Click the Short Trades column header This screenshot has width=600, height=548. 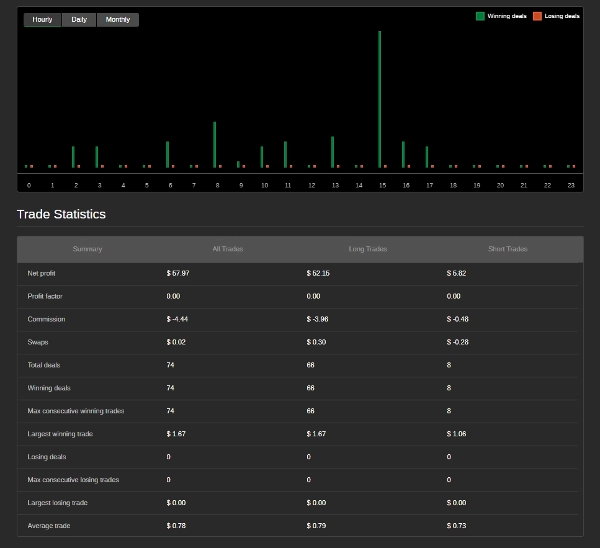508,249
